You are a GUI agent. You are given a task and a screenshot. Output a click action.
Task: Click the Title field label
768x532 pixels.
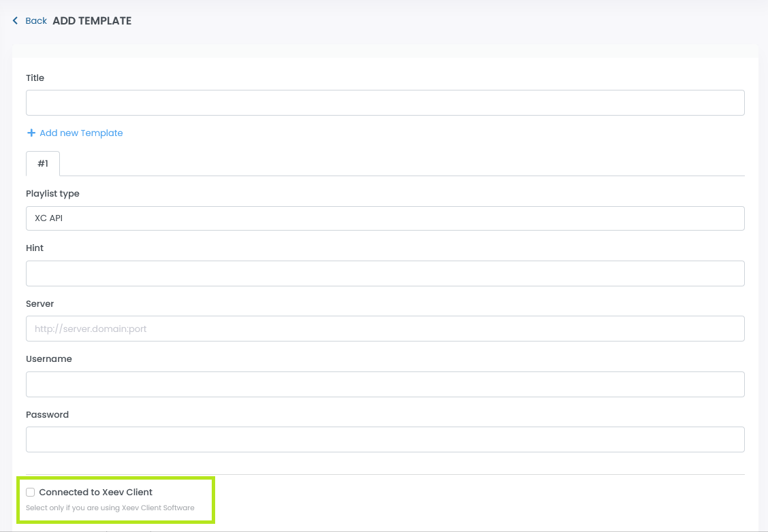(35, 78)
